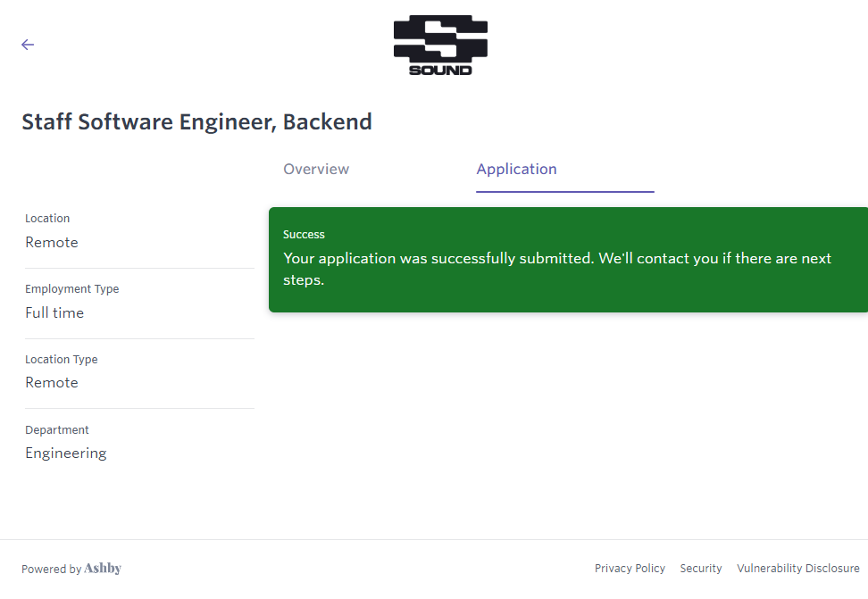Click the Engineering department value

point(66,453)
